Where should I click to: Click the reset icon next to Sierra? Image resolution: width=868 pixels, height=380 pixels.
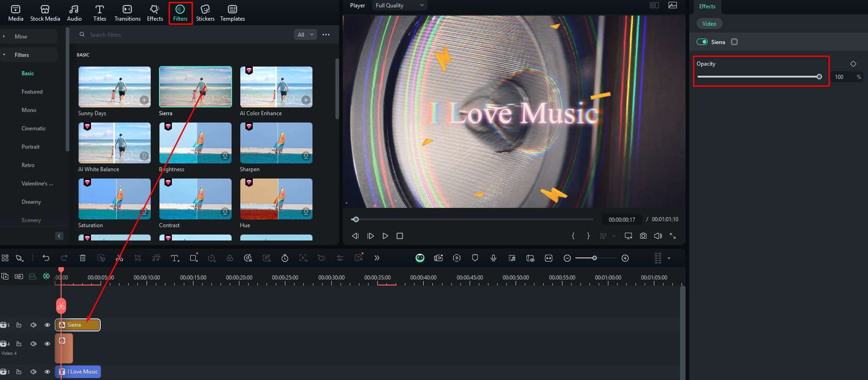click(x=734, y=42)
